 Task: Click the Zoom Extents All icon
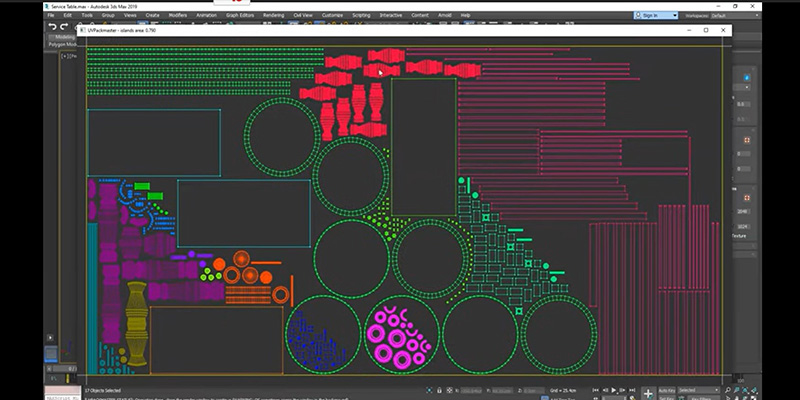point(756,391)
